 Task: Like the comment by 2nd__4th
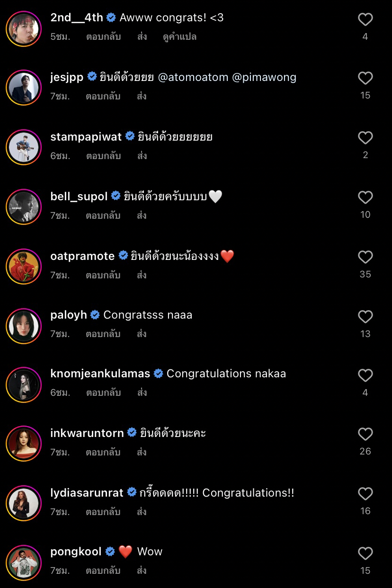pos(365,19)
